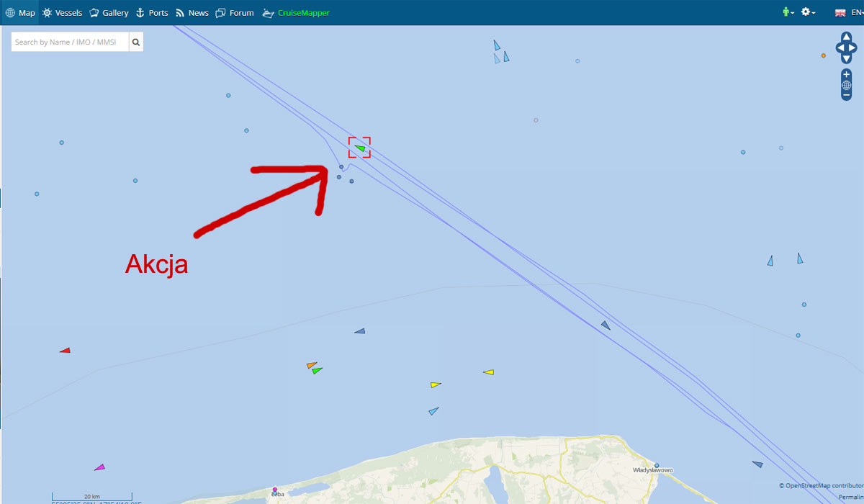The image size is (864, 504).
Task: Zoom out with the minus button
Action: [846, 95]
